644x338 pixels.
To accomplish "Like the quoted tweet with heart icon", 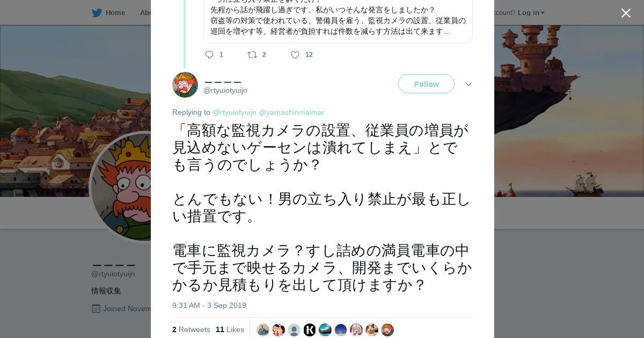I will click(x=295, y=55).
